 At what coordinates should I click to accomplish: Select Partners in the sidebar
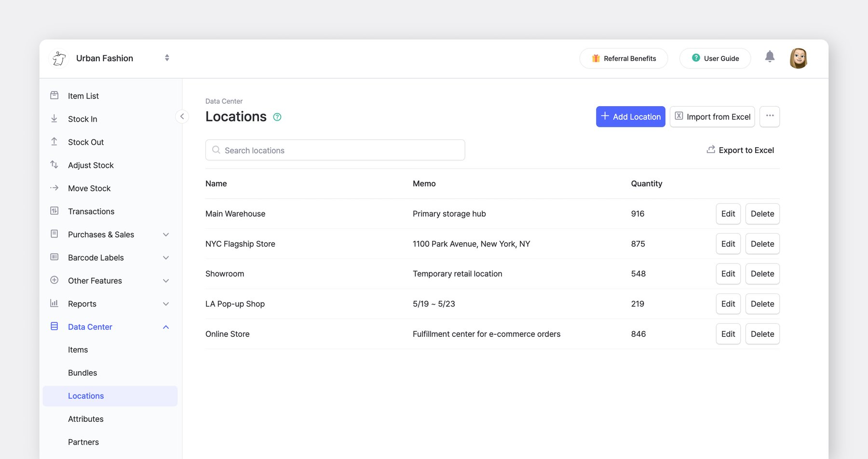click(x=83, y=442)
